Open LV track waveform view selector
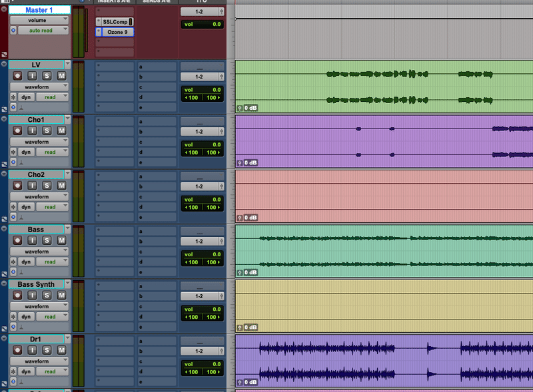533x392 pixels. tap(39, 87)
